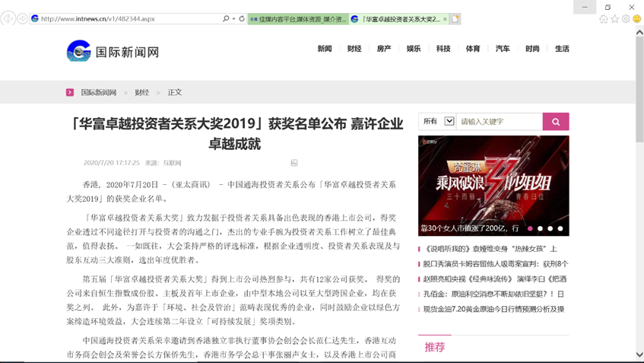Open the 汽车 navigation menu item
Image resolution: width=644 pixels, height=363 pixels.
[x=503, y=49]
